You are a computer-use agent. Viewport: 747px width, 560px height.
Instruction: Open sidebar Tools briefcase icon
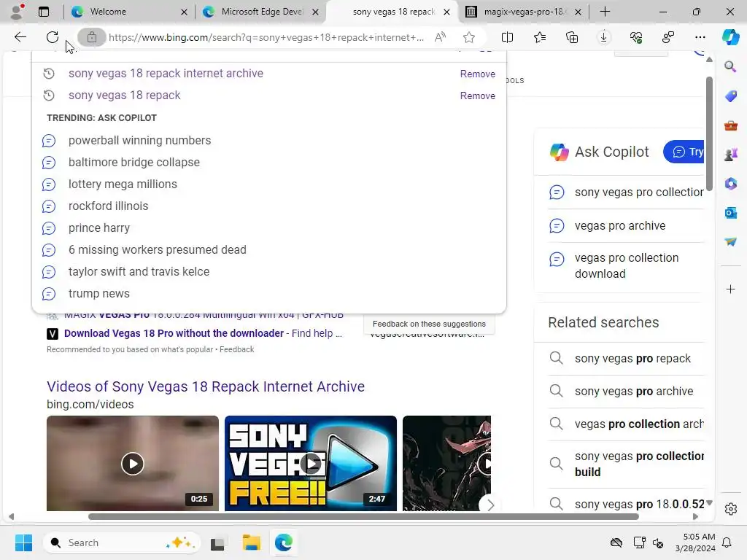pyautogui.click(x=730, y=125)
